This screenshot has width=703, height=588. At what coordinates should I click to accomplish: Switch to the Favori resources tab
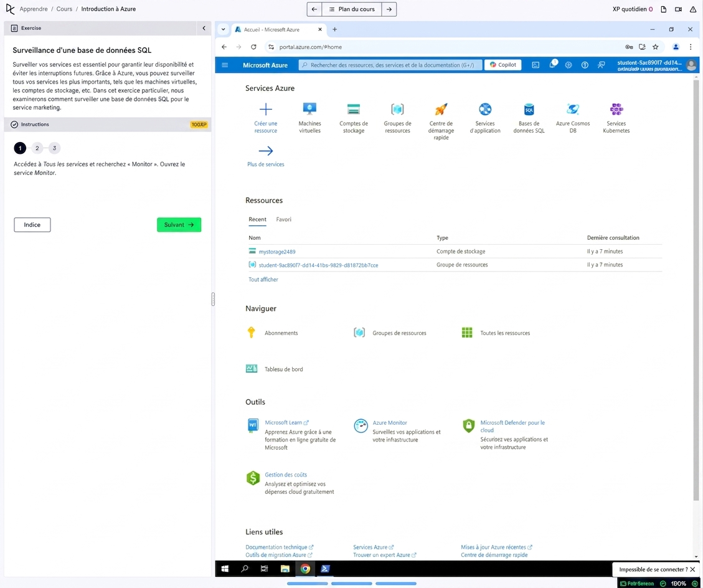pos(283,219)
